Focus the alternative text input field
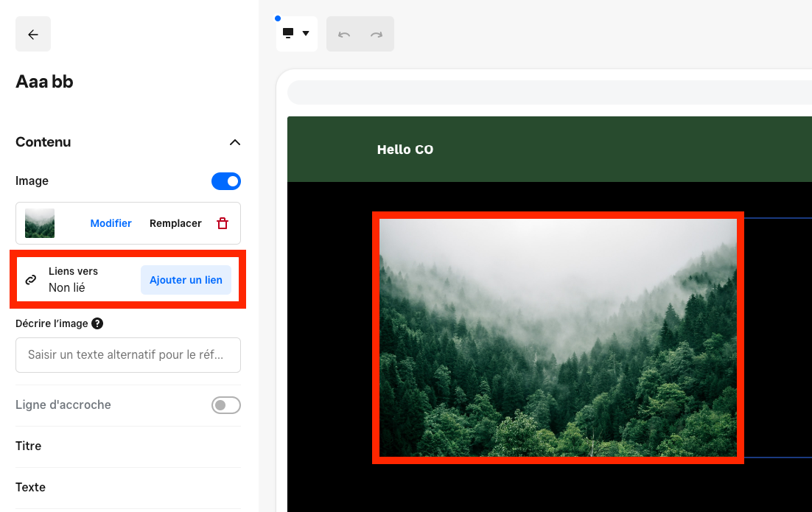812x512 pixels. coord(128,355)
